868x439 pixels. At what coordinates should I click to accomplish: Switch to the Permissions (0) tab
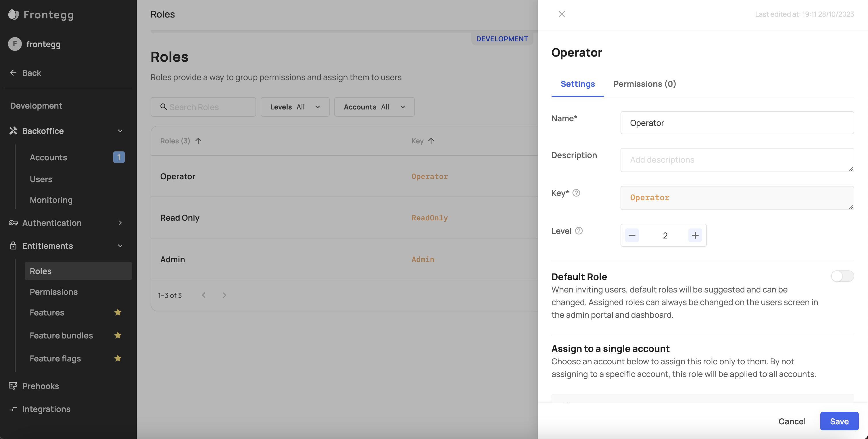[644, 84]
